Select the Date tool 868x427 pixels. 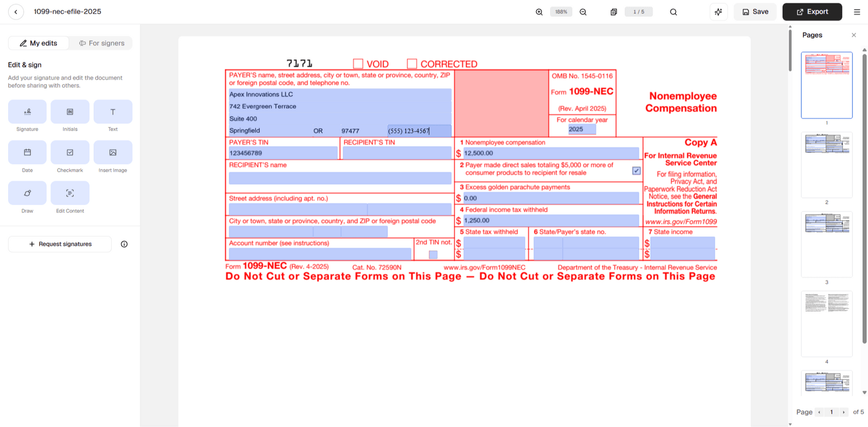tap(27, 152)
